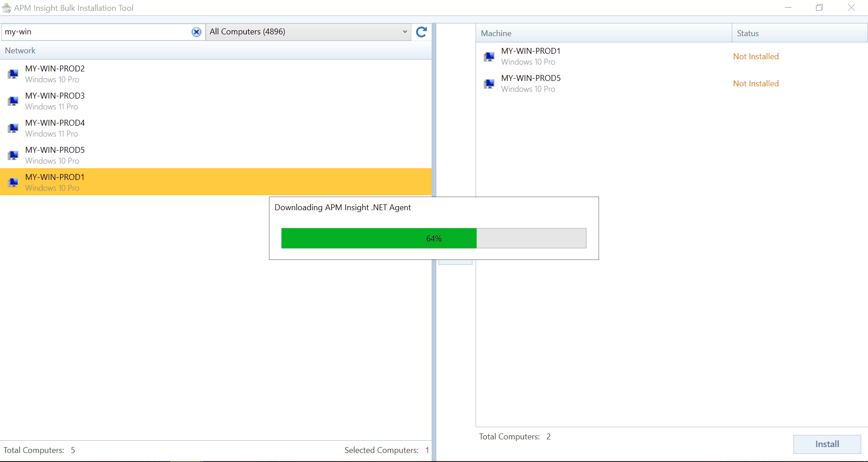Image resolution: width=868 pixels, height=462 pixels.
Task: Restore down the APM Insight window
Action: [x=820, y=8]
